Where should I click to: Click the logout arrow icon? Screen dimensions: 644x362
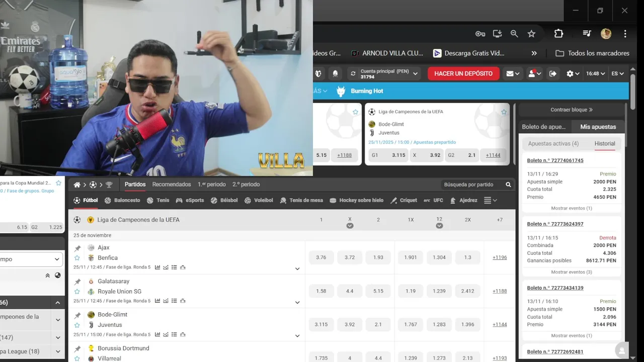click(552, 73)
